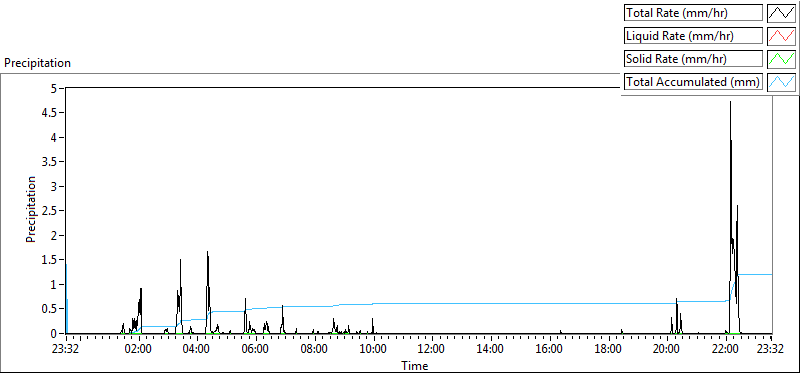The height and width of the screenshot is (373, 800).
Task: Click the Total Rate black line icon
Action: tap(782, 13)
